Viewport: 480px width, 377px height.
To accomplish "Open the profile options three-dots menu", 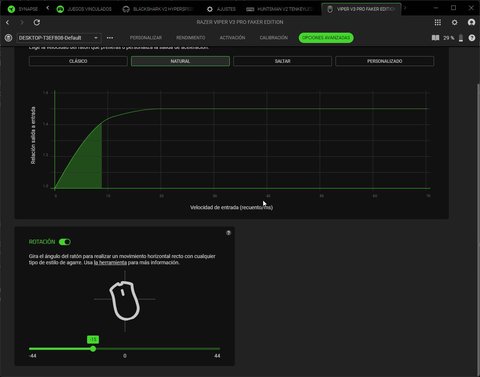I will tap(110, 38).
